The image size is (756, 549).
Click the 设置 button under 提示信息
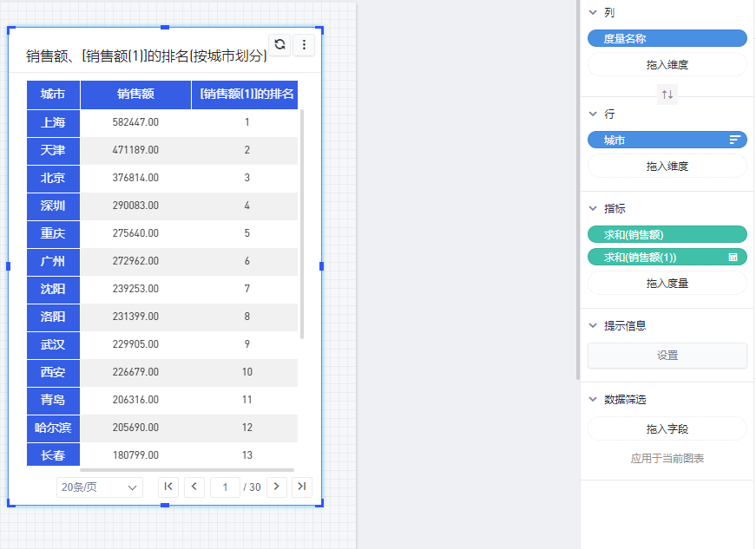(667, 356)
